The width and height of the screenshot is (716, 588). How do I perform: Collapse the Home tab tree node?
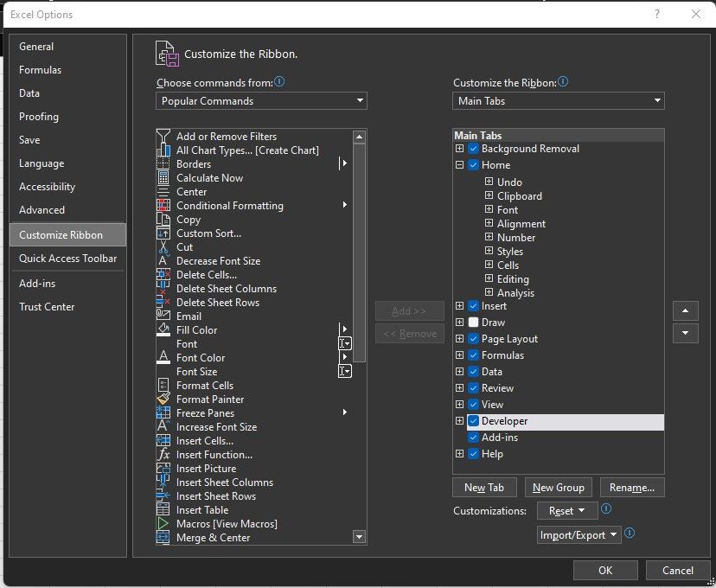pyautogui.click(x=459, y=165)
